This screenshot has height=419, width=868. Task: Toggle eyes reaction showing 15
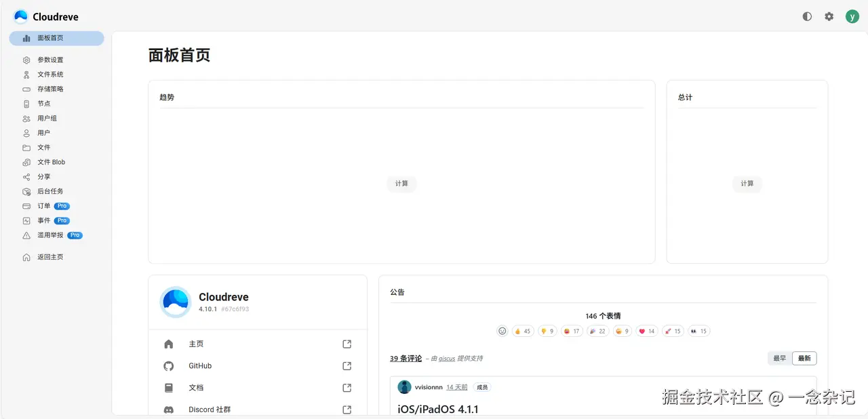click(698, 331)
